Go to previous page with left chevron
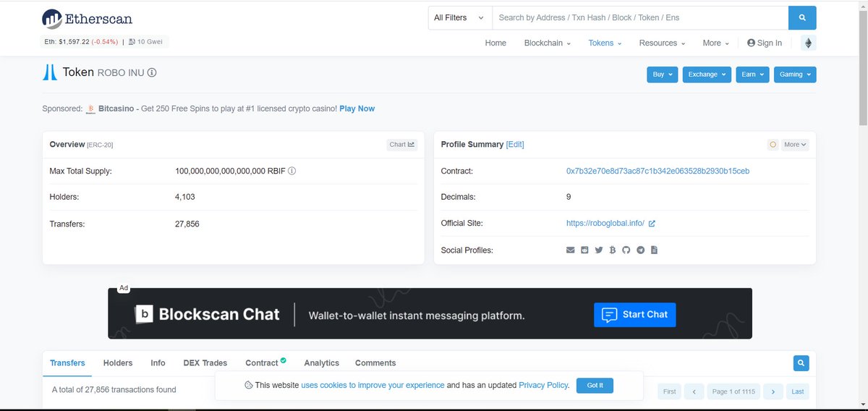 point(693,391)
